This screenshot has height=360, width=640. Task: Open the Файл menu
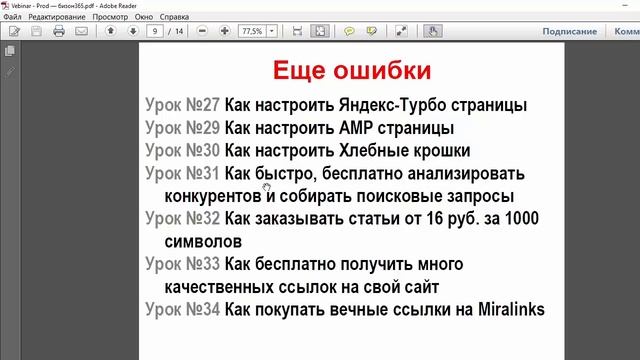(12, 17)
